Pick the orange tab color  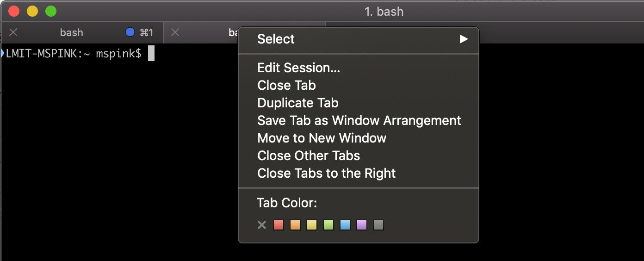click(x=295, y=225)
